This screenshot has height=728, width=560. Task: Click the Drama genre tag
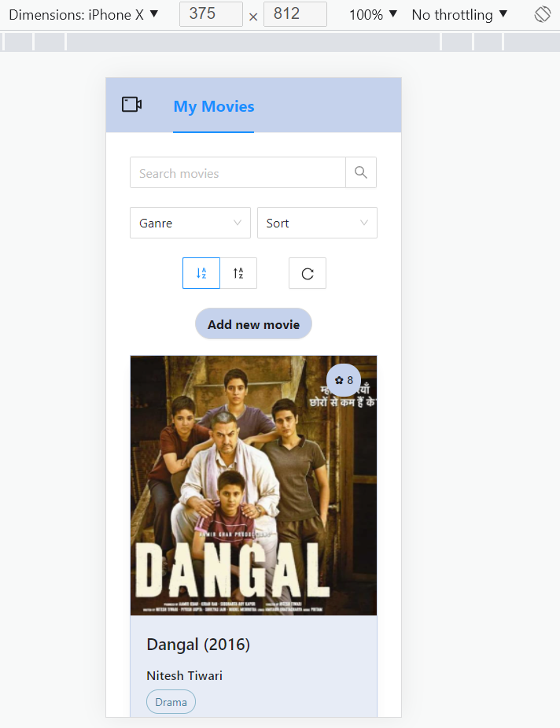pos(171,702)
